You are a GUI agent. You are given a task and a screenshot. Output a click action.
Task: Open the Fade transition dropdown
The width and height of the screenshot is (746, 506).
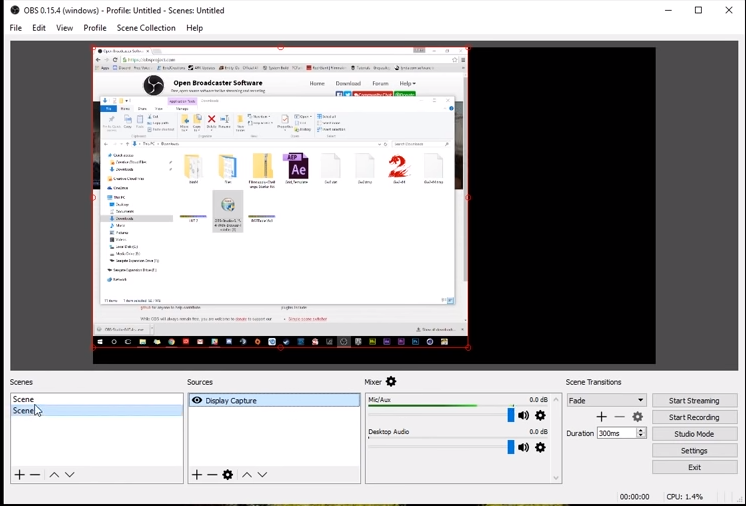tap(606, 400)
